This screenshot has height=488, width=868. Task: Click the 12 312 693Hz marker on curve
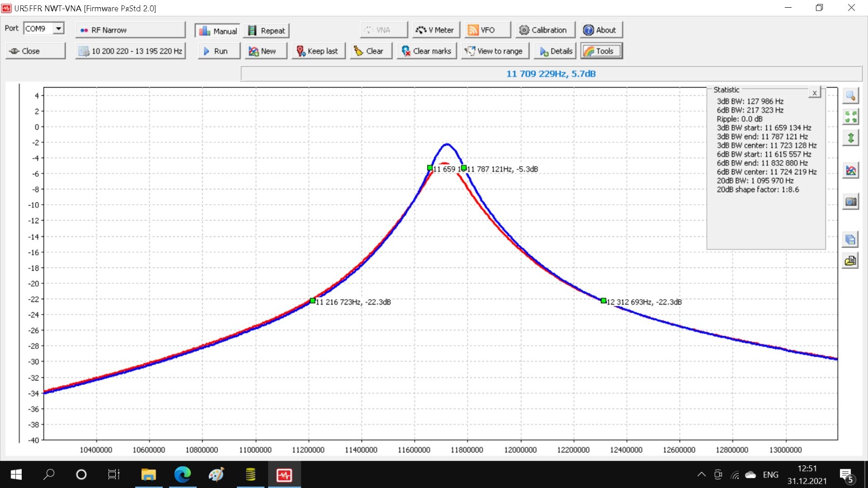point(603,301)
